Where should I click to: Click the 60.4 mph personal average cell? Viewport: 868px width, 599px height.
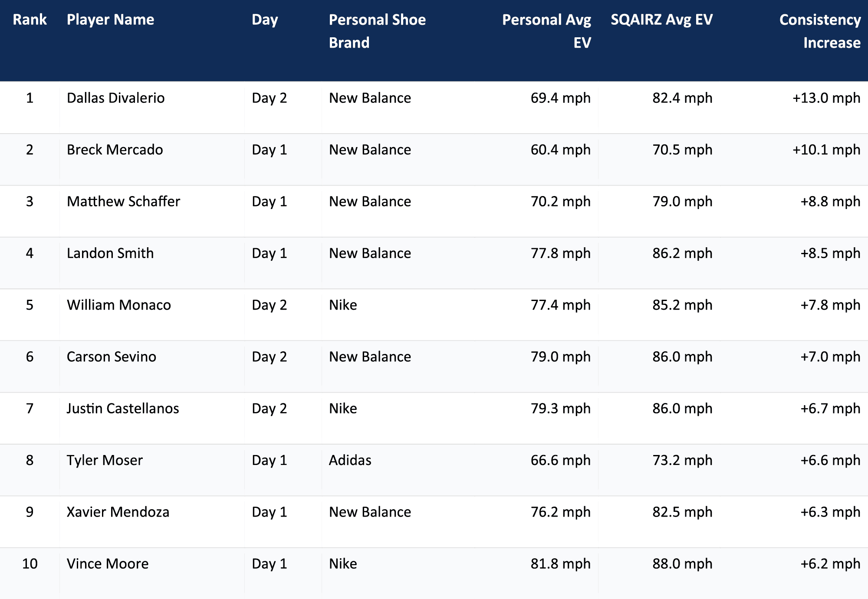560,150
